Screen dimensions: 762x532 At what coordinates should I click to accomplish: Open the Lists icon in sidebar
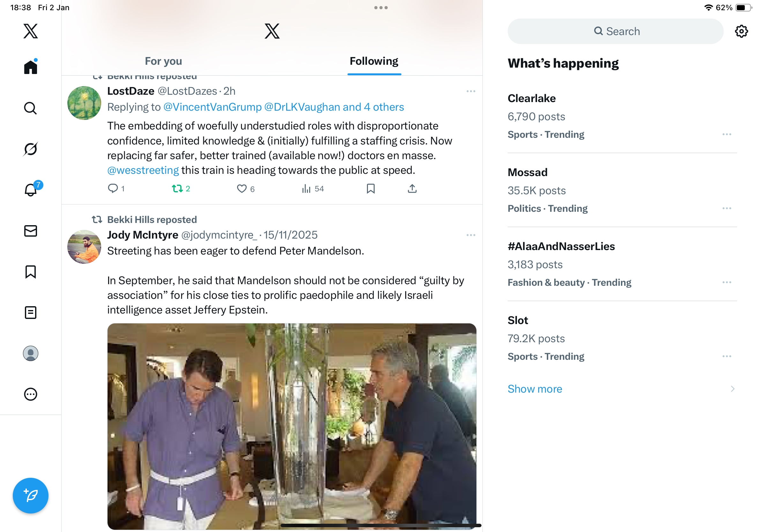[x=31, y=313]
